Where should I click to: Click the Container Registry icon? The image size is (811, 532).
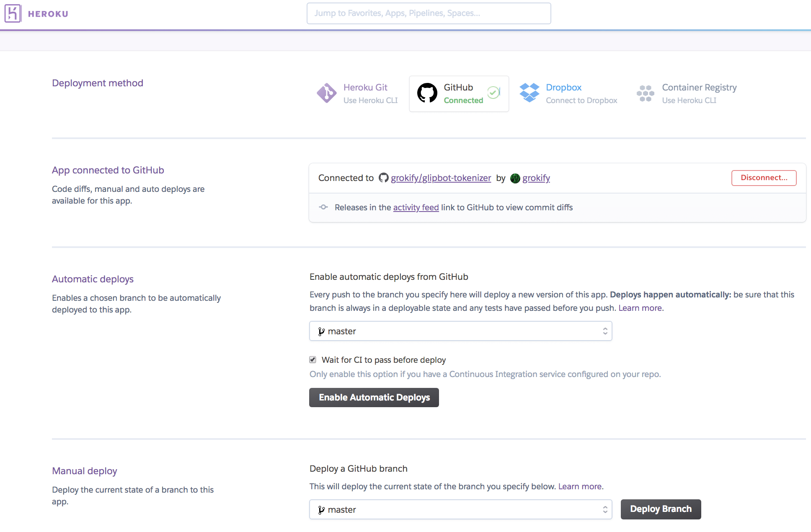pyautogui.click(x=645, y=93)
